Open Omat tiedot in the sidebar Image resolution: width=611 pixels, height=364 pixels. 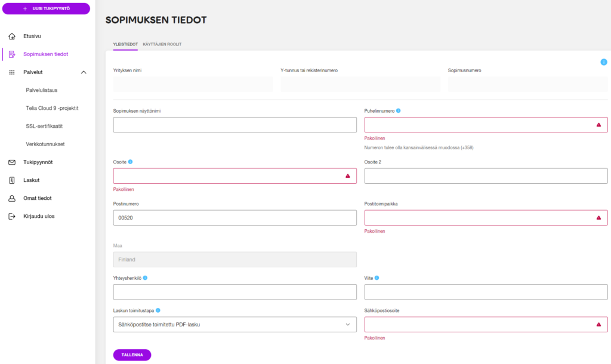pos(38,198)
